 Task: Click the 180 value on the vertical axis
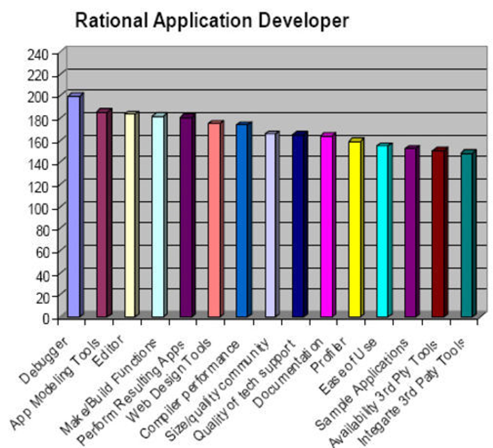(38, 121)
